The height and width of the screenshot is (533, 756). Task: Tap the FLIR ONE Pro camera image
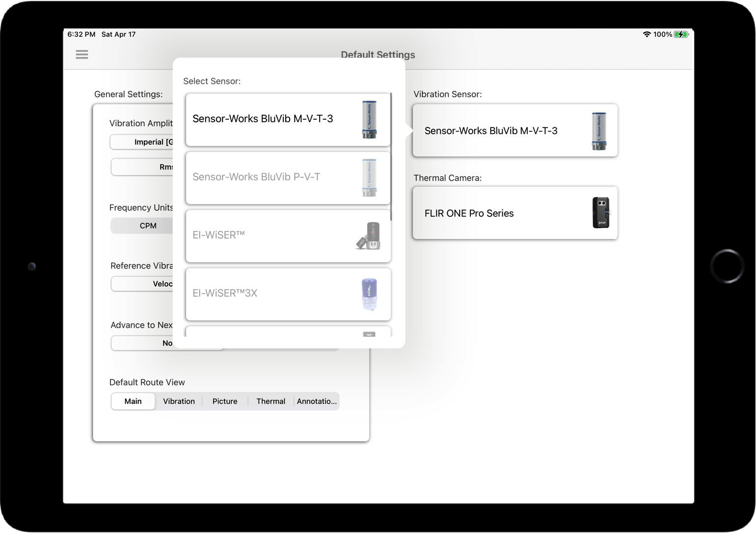(601, 213)
